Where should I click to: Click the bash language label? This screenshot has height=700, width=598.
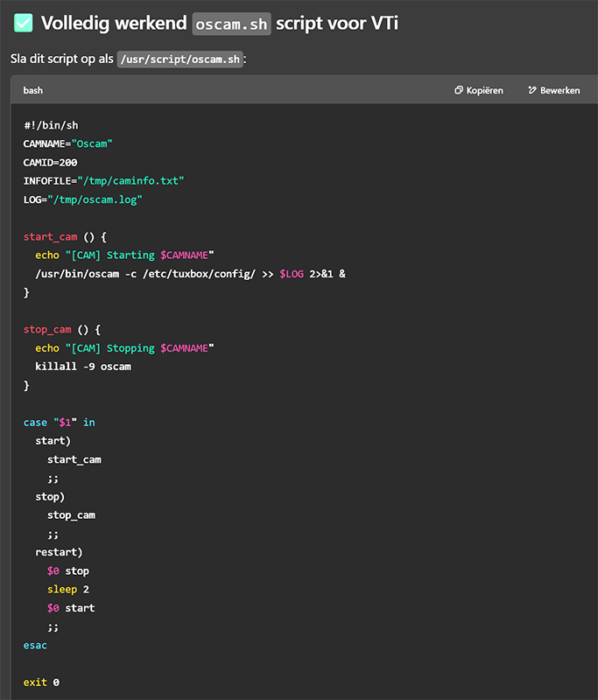coord(33,90)
